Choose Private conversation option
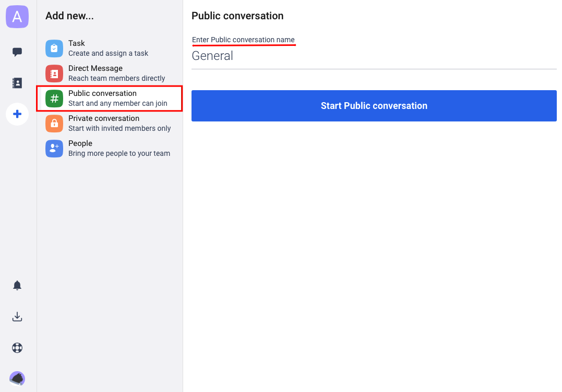 coord(104,118)
